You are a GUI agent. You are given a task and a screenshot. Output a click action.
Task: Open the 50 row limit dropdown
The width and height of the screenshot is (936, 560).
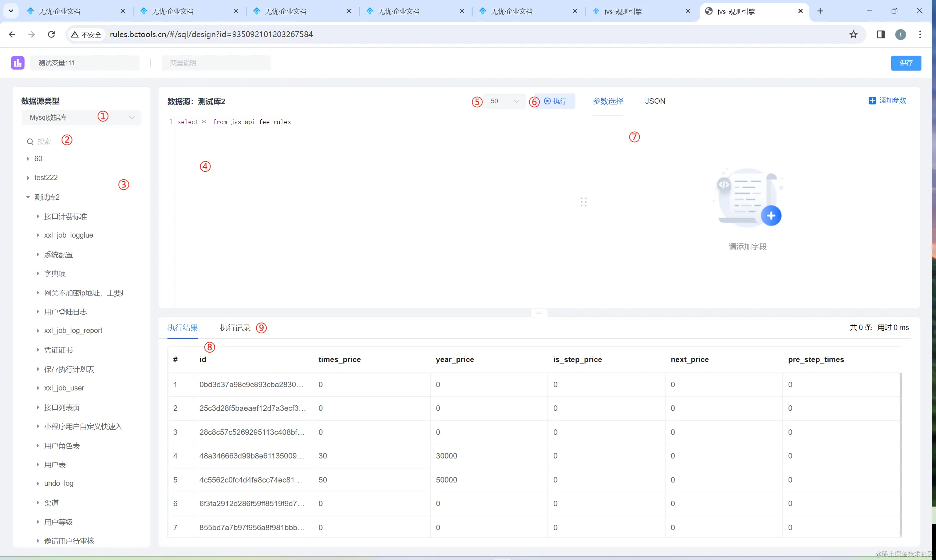[504, 101]
